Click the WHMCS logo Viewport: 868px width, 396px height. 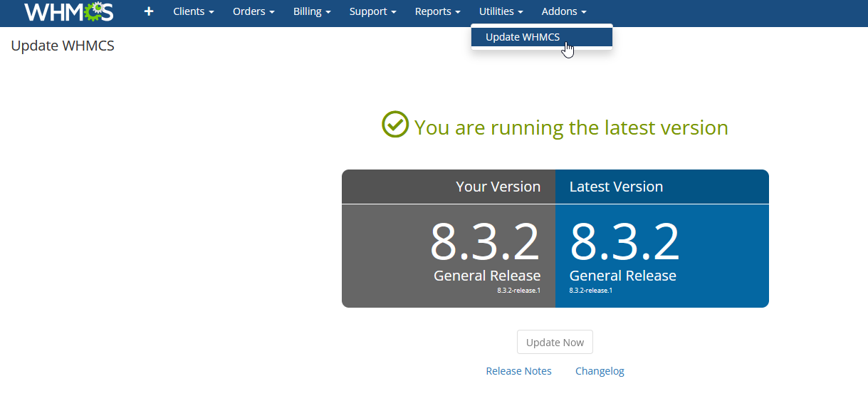click(x=68, y=12)
